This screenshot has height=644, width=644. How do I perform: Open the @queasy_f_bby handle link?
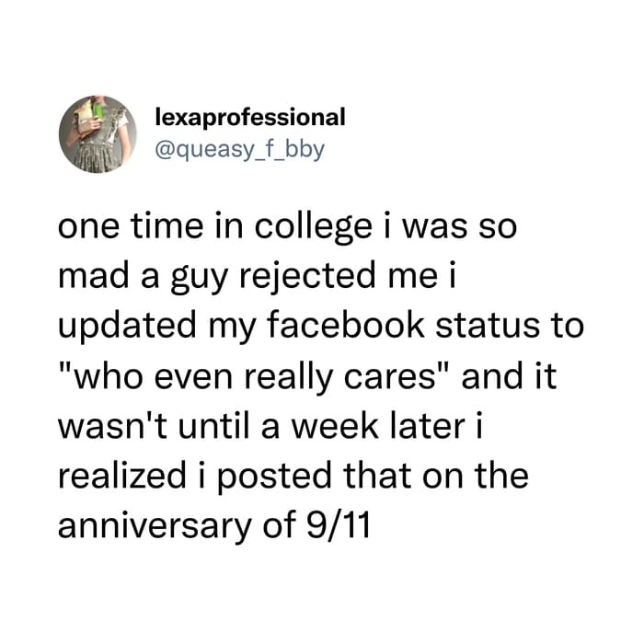[x=240, y=149]
